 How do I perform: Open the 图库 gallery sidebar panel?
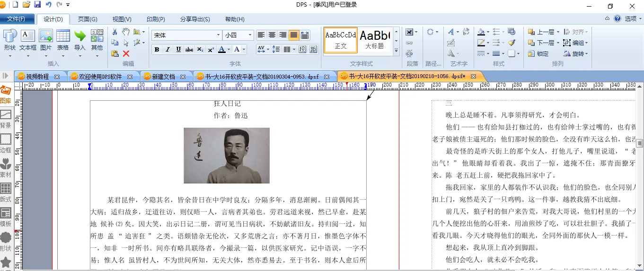[6, 94]
